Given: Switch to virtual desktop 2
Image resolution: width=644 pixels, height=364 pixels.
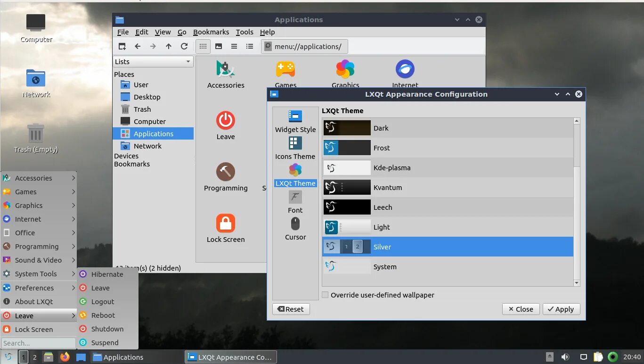Looking at the screenshot, I should 34,357.
